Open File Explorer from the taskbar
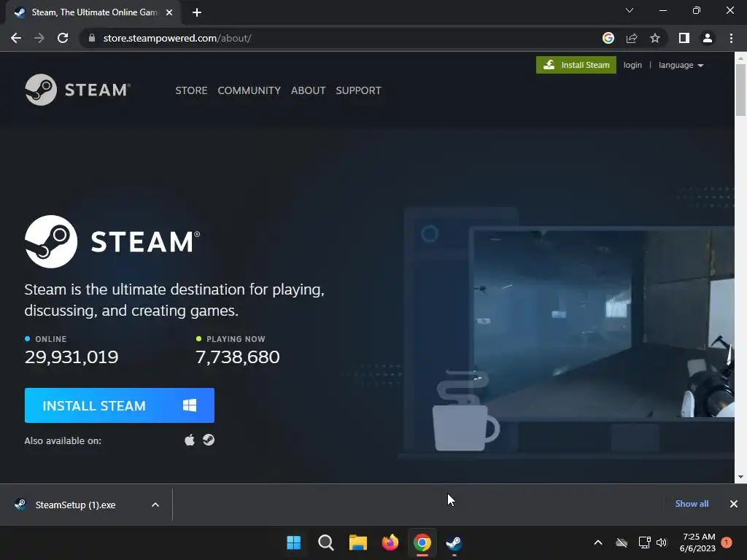Image resolution: width=747 pixels, height=560 pixels. [x=357, y=542]
